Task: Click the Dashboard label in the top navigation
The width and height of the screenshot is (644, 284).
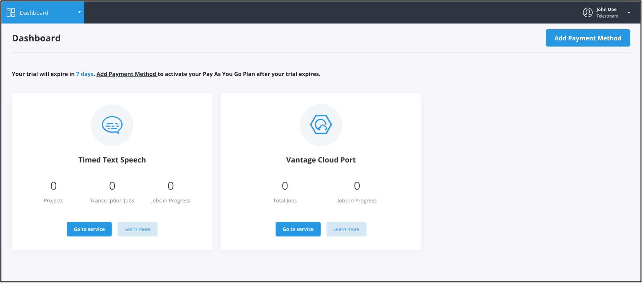Action: pyautogui.click(x=34, y=13)
